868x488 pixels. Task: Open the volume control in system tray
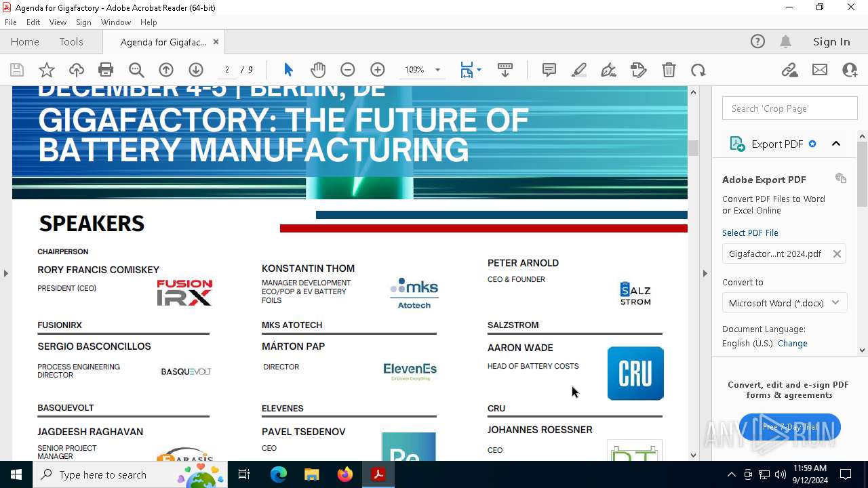click(781, 474)
